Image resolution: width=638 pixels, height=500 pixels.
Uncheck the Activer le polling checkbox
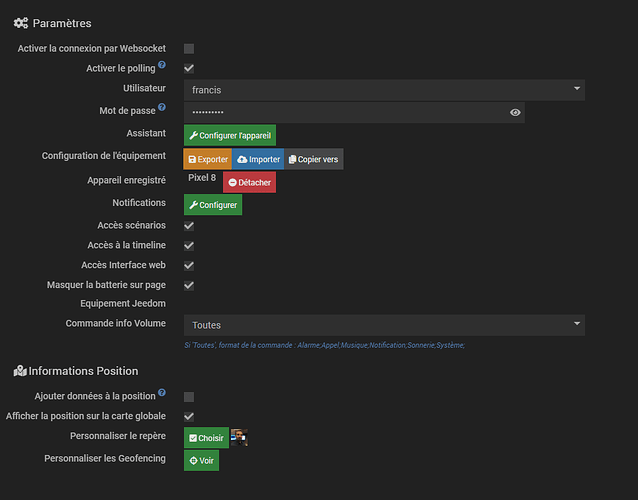(x=189, y=68)
